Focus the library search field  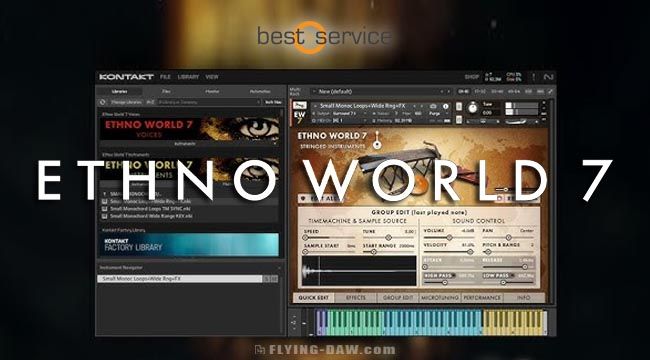point(208,102)
